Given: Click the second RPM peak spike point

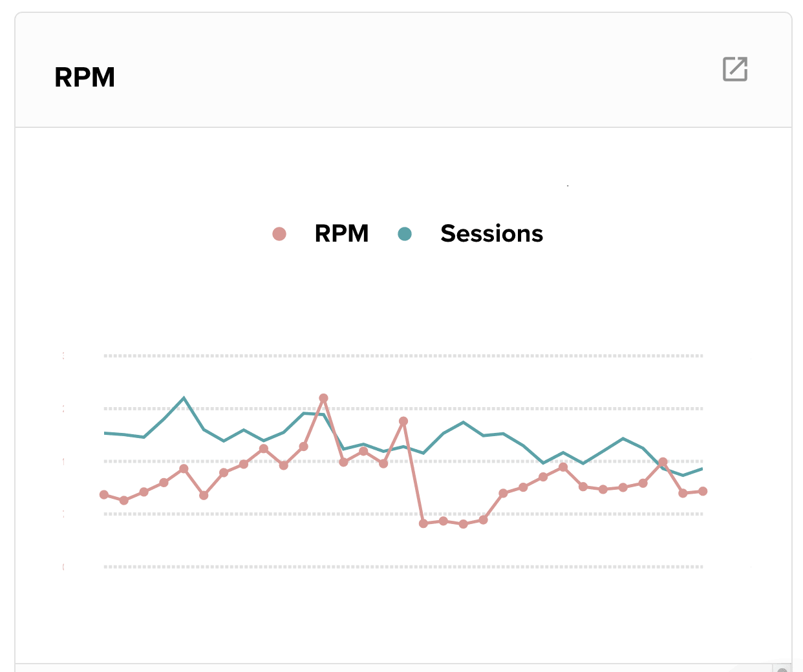Looking at the screenshot, I should (x=404, y=421).
